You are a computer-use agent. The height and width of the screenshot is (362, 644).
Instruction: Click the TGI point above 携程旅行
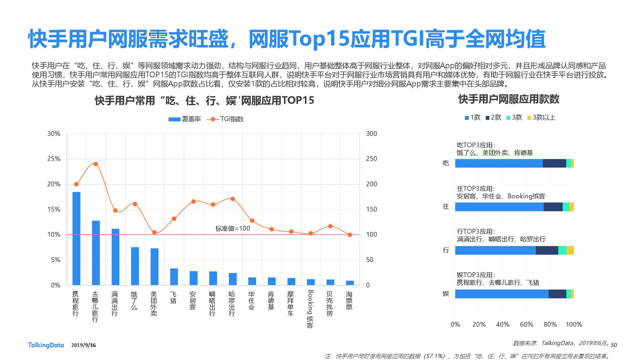(76, 184)
